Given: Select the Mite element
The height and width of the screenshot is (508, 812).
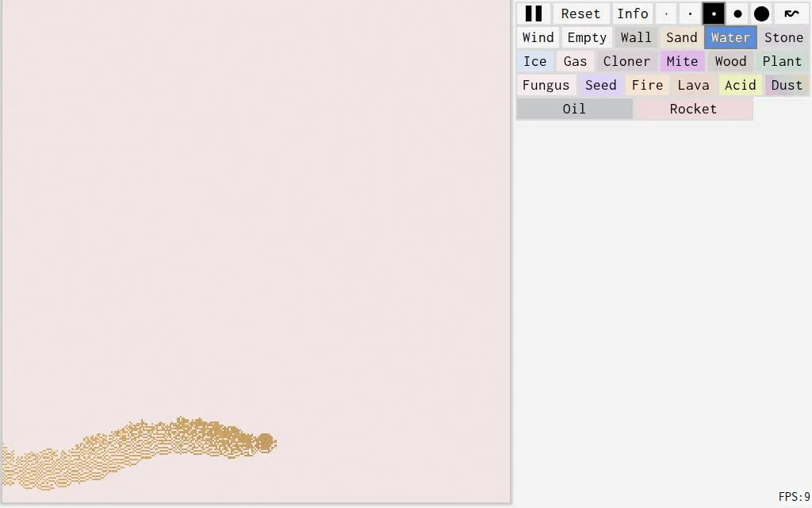Looking at the screenshot, I should pyautogui.click(x=682, y=61).
